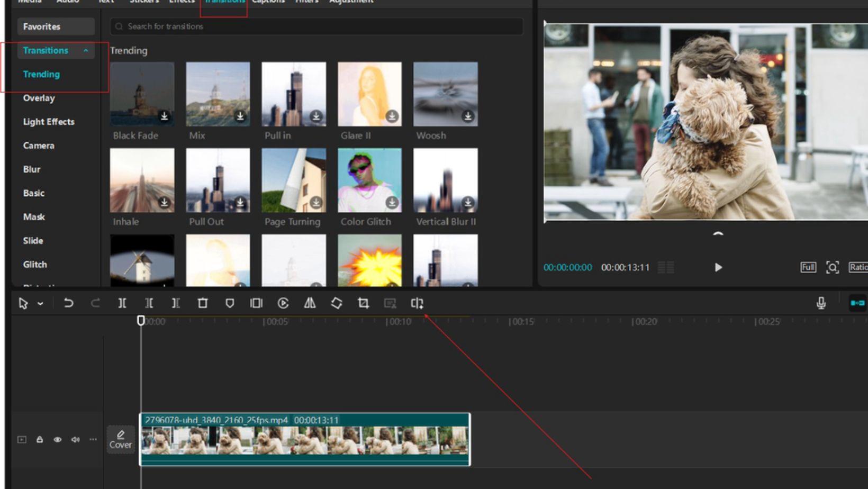Delete the selected clip with trash icon
Image resolution: width=868 pixels, height=489 pixels.
coord(203,303)
